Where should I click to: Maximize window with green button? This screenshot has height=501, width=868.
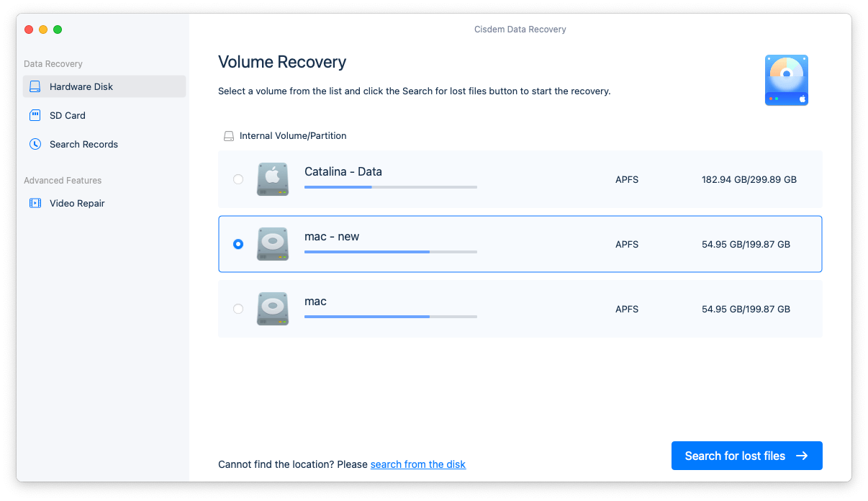click(x=58, y=30)
